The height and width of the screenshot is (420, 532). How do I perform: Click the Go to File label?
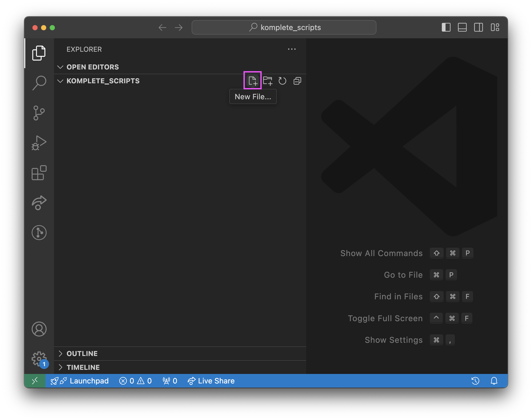click(x=403, y=275)
